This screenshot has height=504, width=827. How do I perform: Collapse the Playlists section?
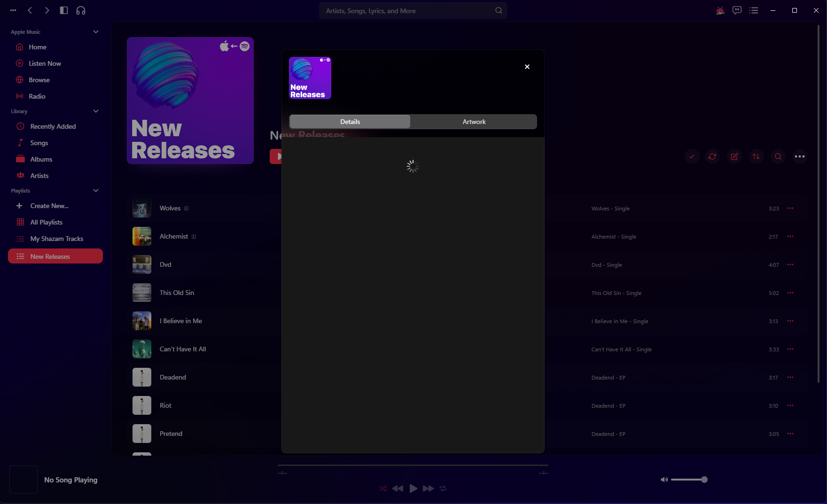click(96, 190)
